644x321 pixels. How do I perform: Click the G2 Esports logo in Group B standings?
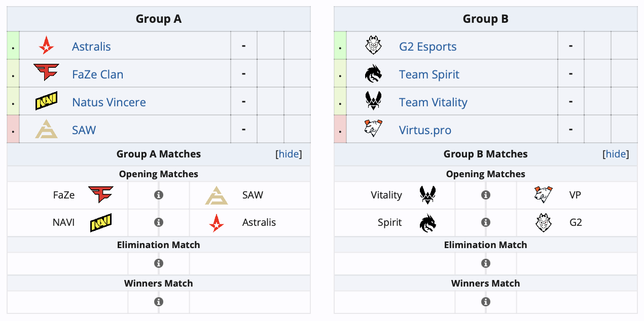click(373, 47)
